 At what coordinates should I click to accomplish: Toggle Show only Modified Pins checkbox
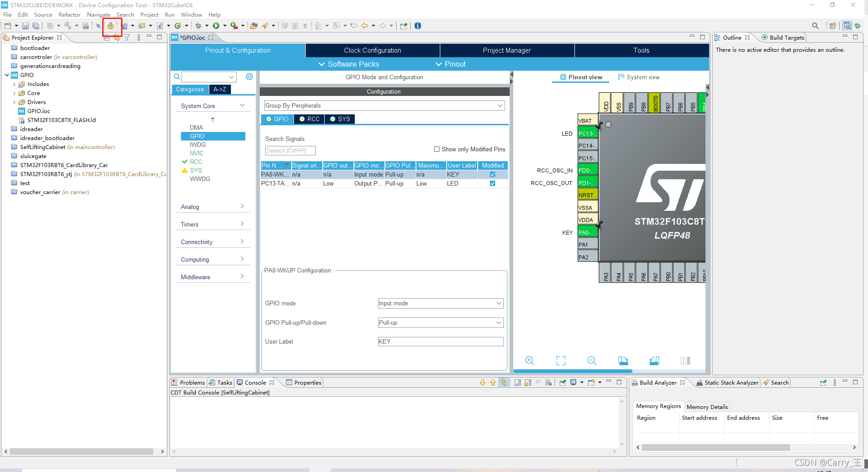click(x=437, y=149)
